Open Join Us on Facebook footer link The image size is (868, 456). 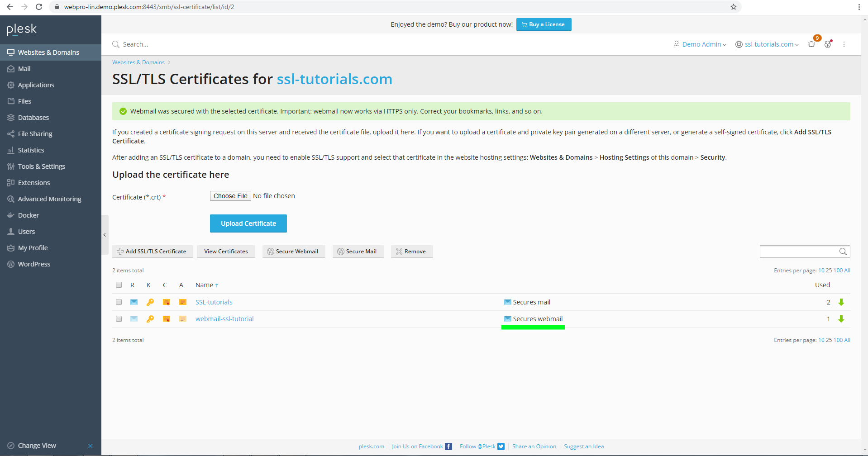point(421,446)
